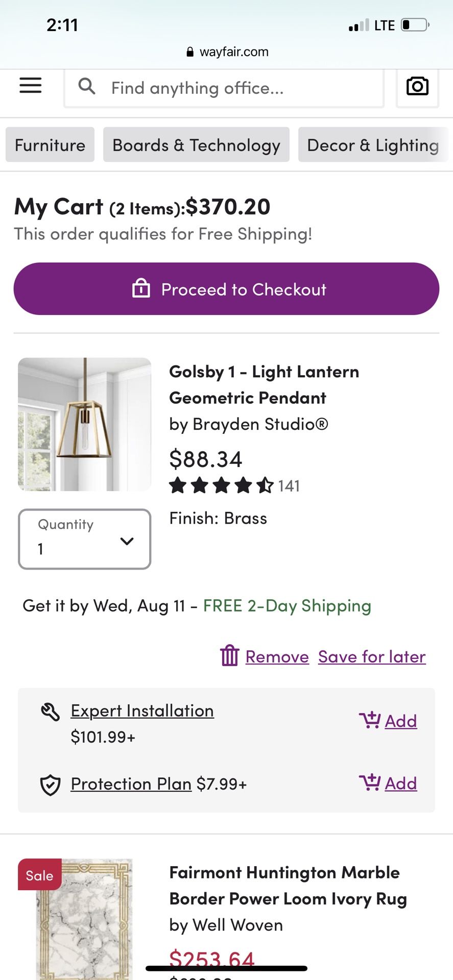The height and width of the screenshot is (980, 453).
Task: Click the magnifying glass search icon
Action: pyautogui.click(x=87, y=86)
